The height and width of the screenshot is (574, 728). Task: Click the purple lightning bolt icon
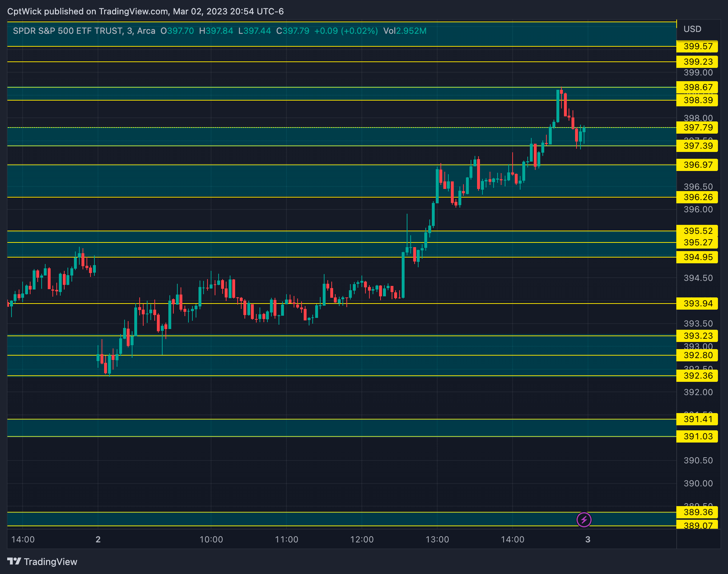coord(584,519)
